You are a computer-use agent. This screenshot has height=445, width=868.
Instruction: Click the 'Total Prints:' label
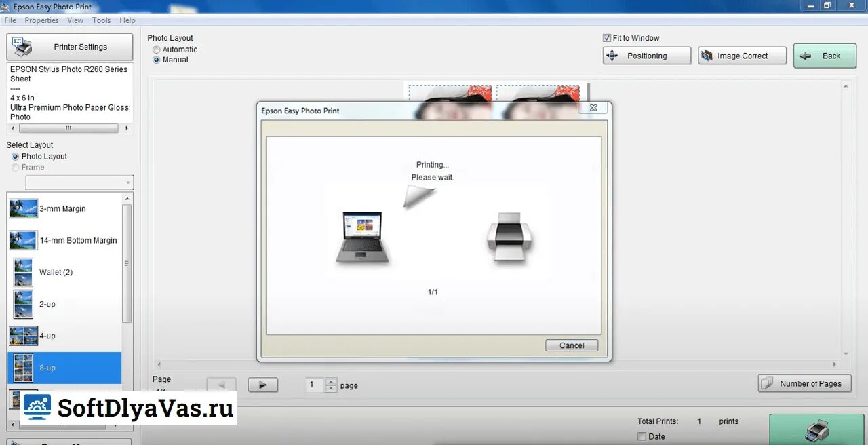pos(658,421)
